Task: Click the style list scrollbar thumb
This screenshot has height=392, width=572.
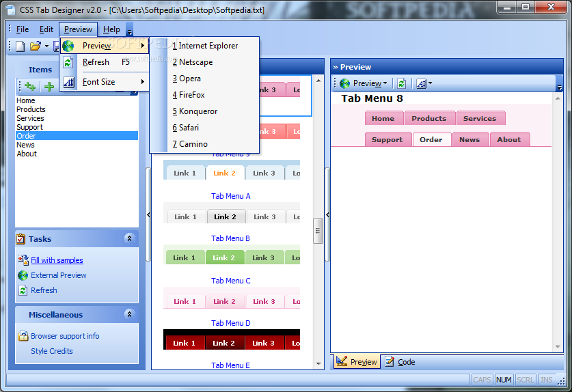Action: tap(318, 230)
